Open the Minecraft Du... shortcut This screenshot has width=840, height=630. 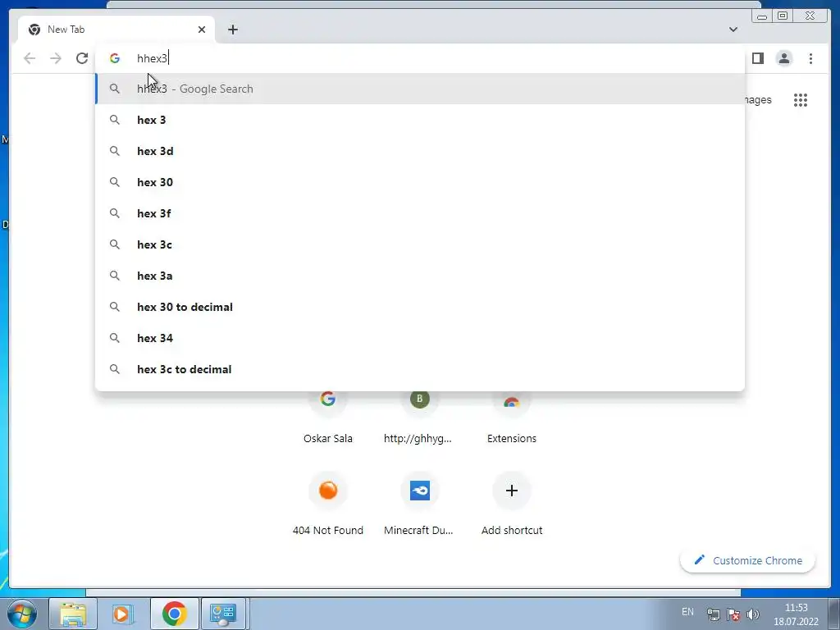(419, 504)
